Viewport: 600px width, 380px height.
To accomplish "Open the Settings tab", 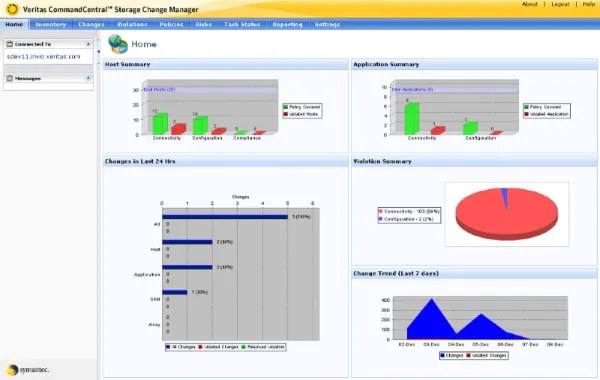I will coord(327,24).
